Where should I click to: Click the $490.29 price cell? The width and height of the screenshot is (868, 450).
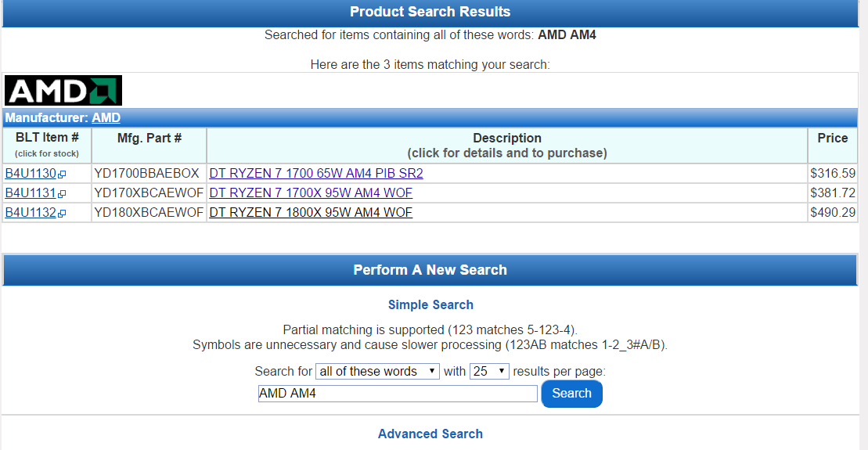click(833, 213)
